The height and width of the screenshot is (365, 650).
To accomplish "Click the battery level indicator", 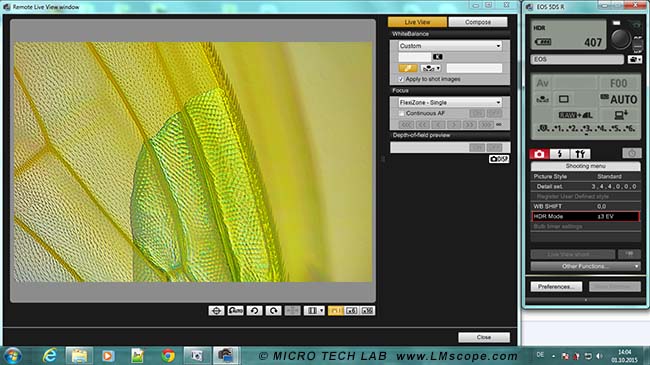I will tap(543, 42).
